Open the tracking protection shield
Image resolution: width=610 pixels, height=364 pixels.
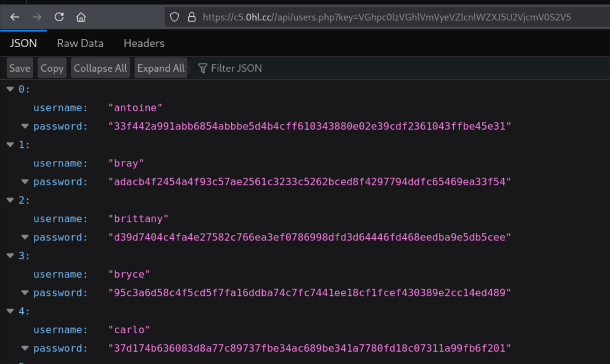coord(174,17)
